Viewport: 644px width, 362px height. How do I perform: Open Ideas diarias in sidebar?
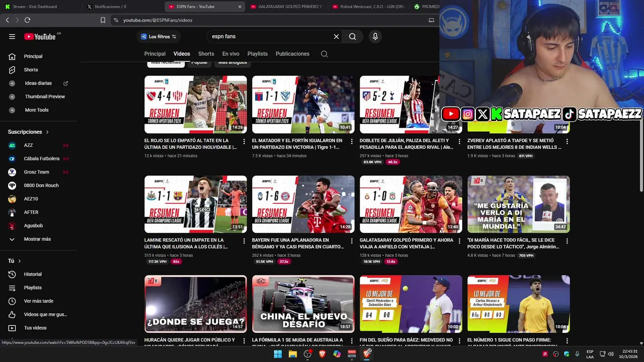pyautogui.click(x=39, y=83)
